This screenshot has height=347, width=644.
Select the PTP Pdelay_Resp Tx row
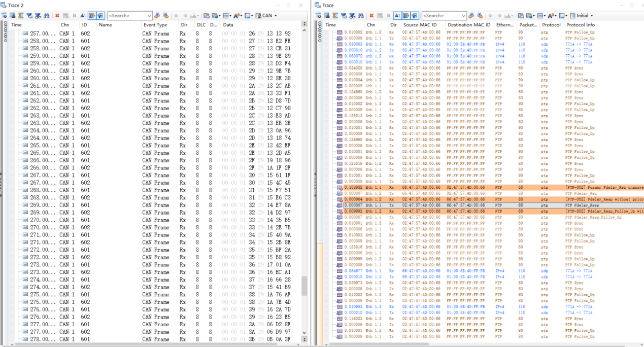(457, 205)
